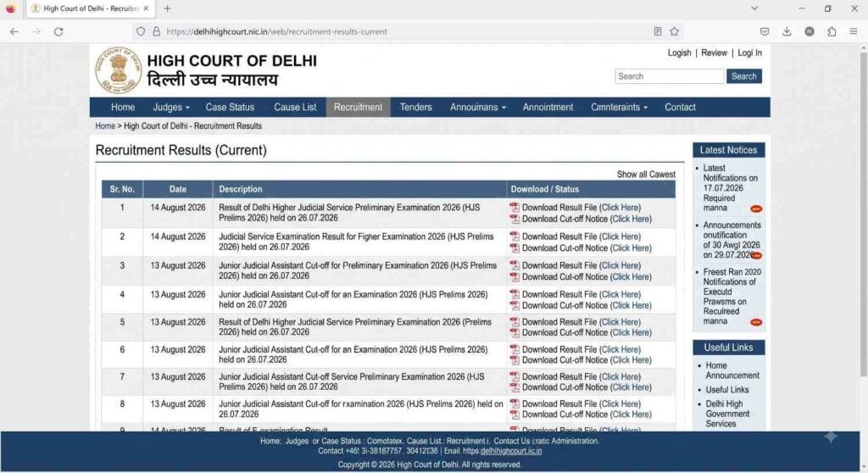This screenshot has width=868, height=473.
Task: Click PDF icon for row 2 Result File
Action: (x=515, y=236)
